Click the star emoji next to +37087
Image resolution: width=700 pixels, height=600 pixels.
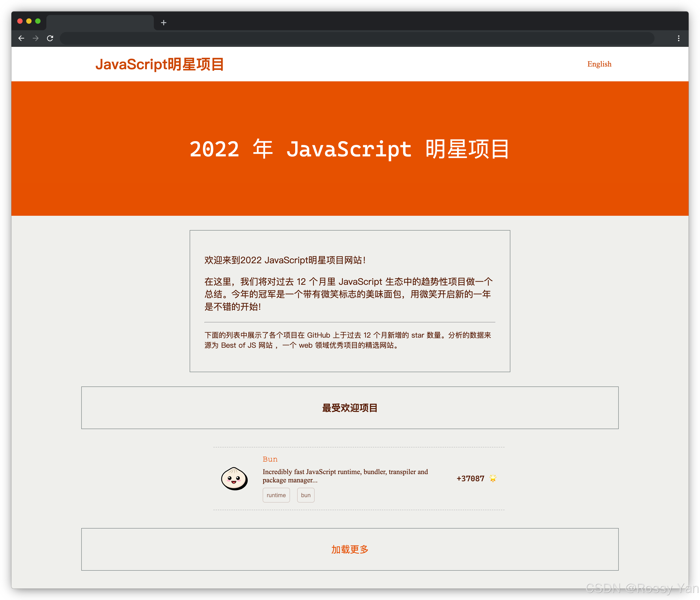(493, 478)
